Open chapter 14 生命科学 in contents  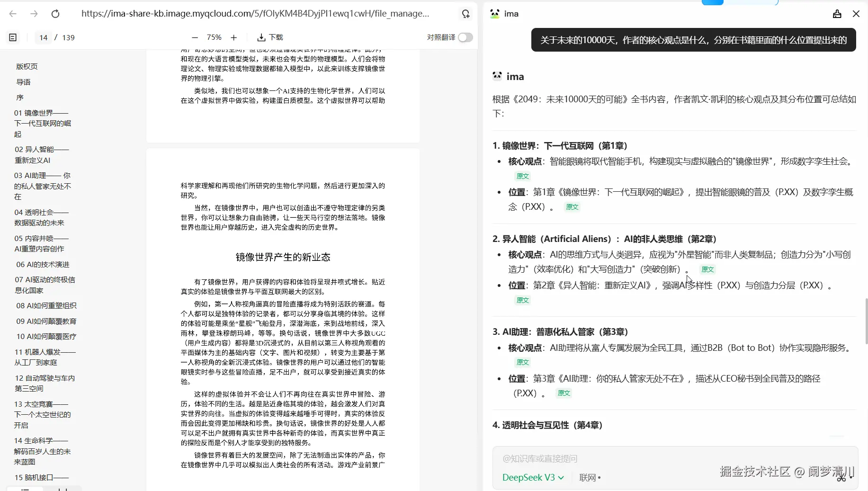43,451
